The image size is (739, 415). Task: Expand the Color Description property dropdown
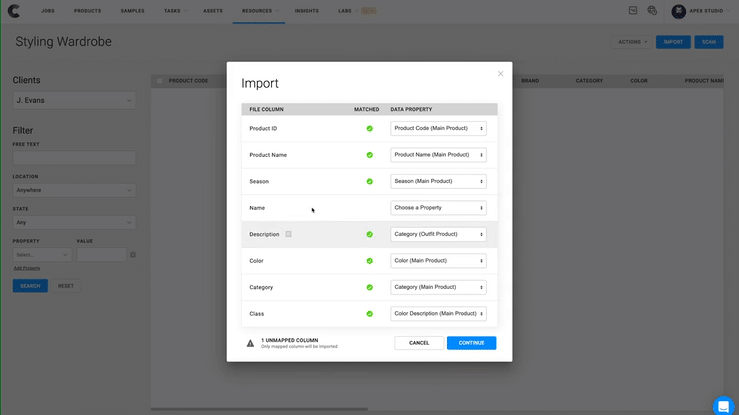pos(438,314)
